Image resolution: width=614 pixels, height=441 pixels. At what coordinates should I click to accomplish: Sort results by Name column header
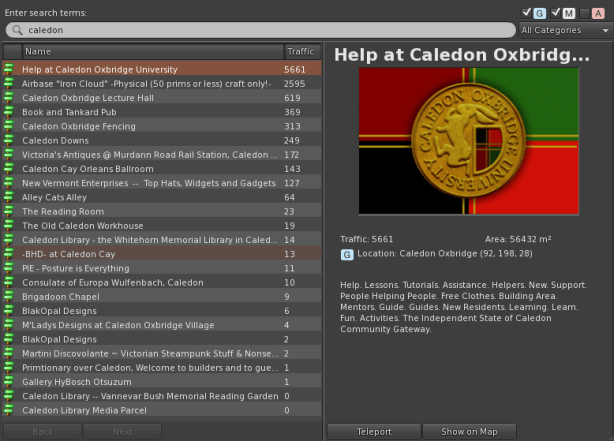pyautogui.click(x=153, y=52)
